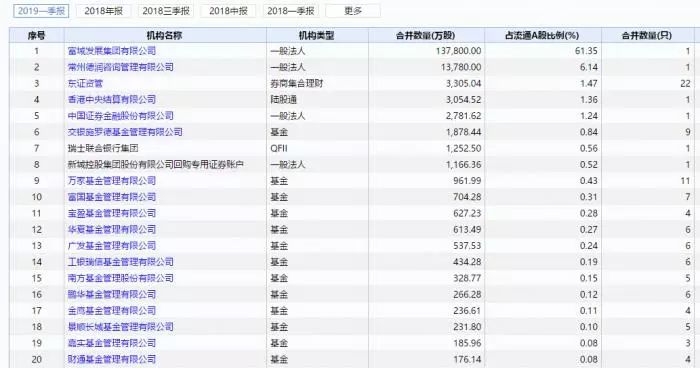
Task: Select the 328.77 share quantity cell
Action: coord(467,278)
